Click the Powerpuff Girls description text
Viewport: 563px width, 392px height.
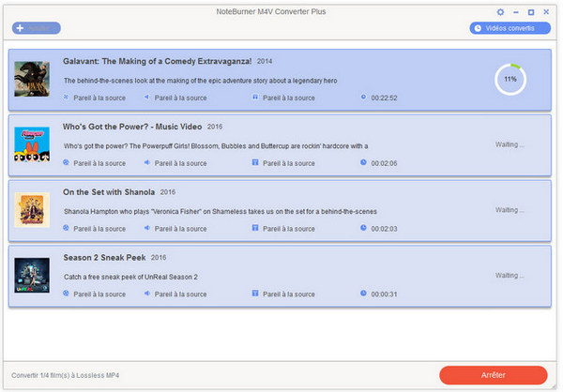[216, 146]
